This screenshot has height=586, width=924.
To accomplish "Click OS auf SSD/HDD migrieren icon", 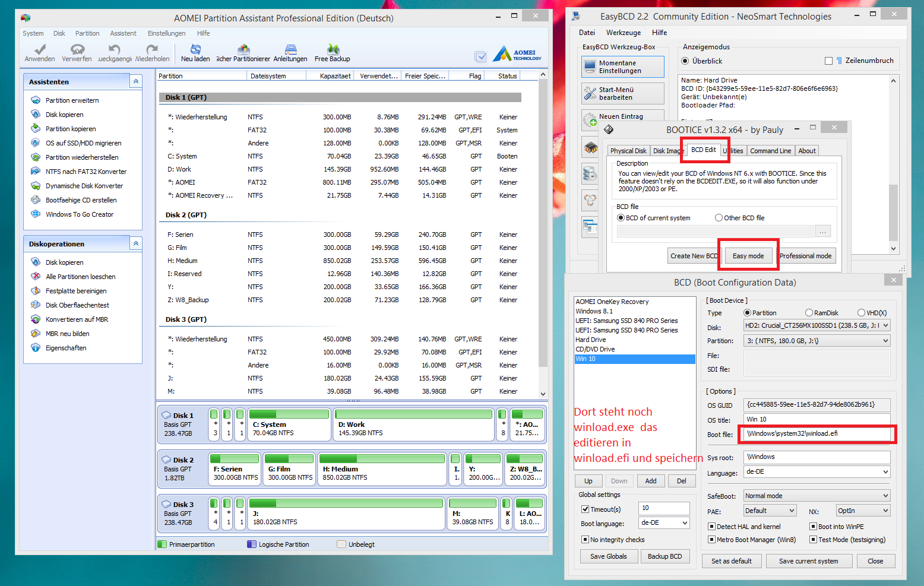I will pos(36,143).
